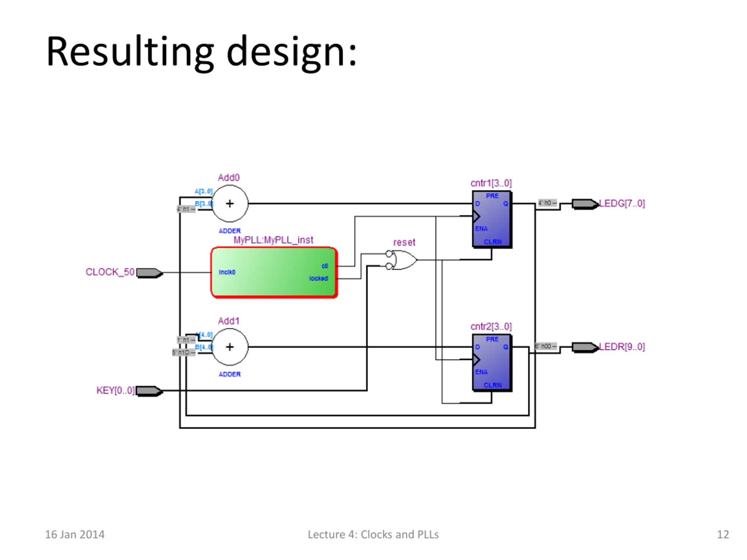Click the 'LEDR[9..0]' pin name
The height and width of the screenshot is (560, 747).
point(622,347)
